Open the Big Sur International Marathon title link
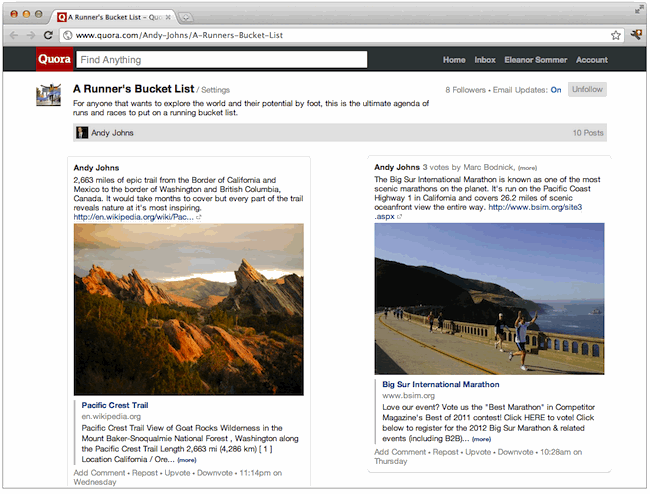 click(441, 385)
